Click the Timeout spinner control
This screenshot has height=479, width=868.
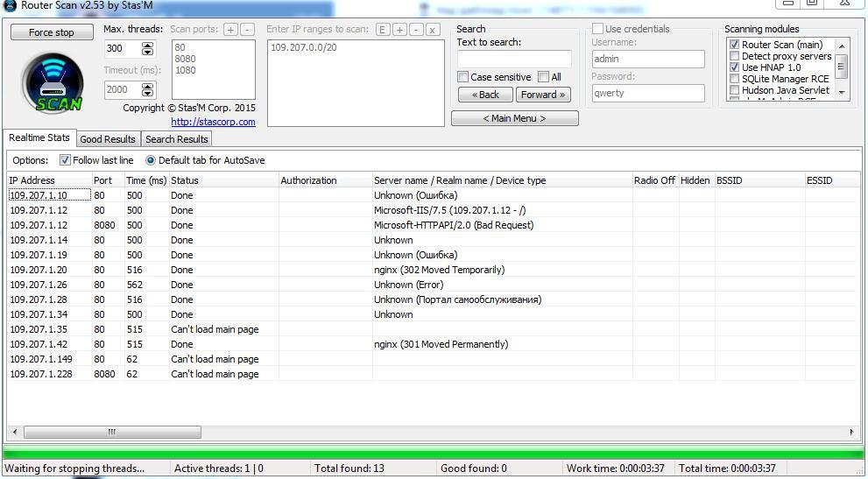pyautogui.click(x=148, y=89)
